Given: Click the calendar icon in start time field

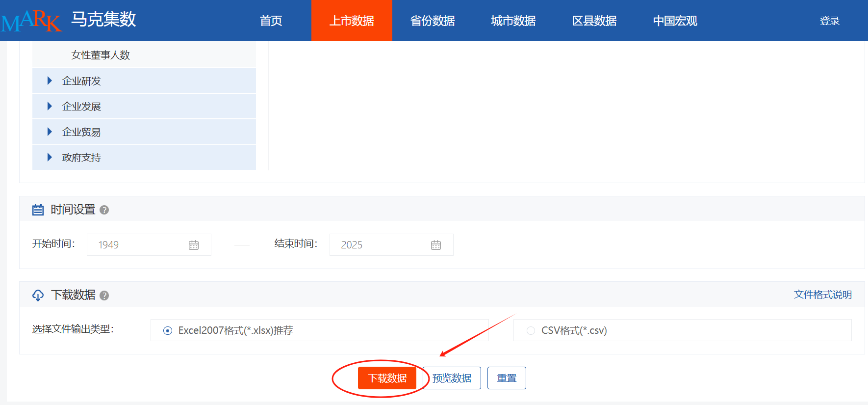Looking at the screenshot, I should coord(194,245).
